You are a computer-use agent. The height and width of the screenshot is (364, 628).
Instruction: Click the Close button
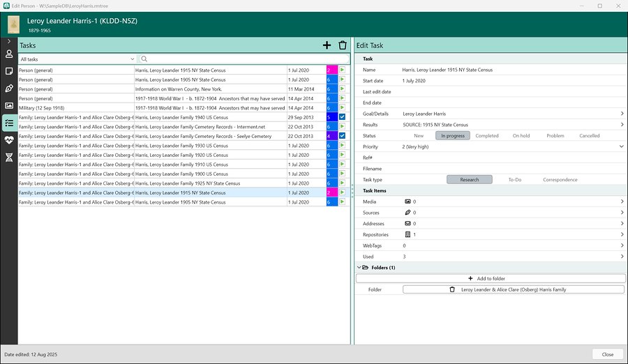pos(608,354)
